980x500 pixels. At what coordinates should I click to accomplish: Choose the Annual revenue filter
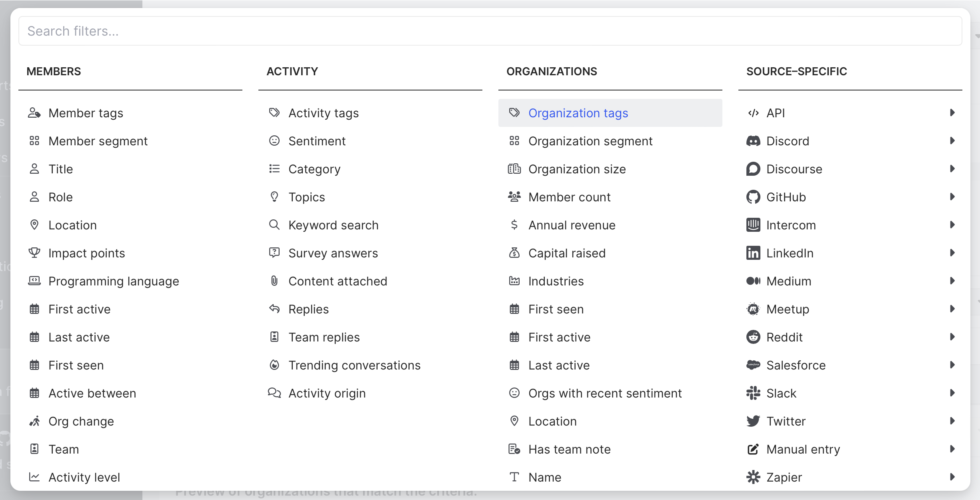point(572,225)
